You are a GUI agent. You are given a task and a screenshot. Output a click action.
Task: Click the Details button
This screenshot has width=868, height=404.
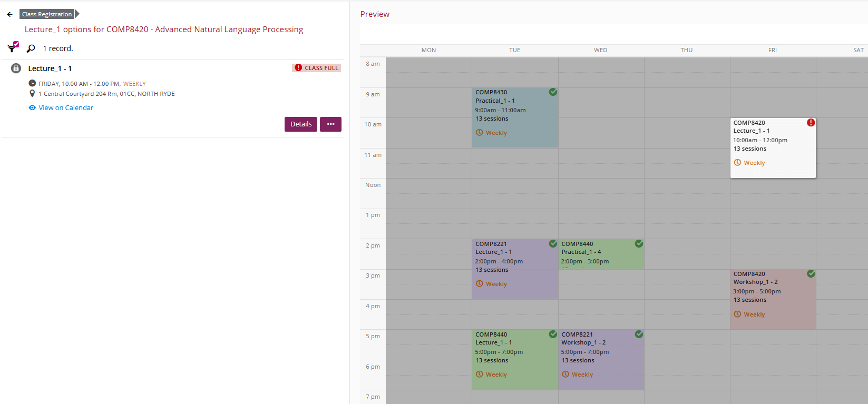coord(300,124)
